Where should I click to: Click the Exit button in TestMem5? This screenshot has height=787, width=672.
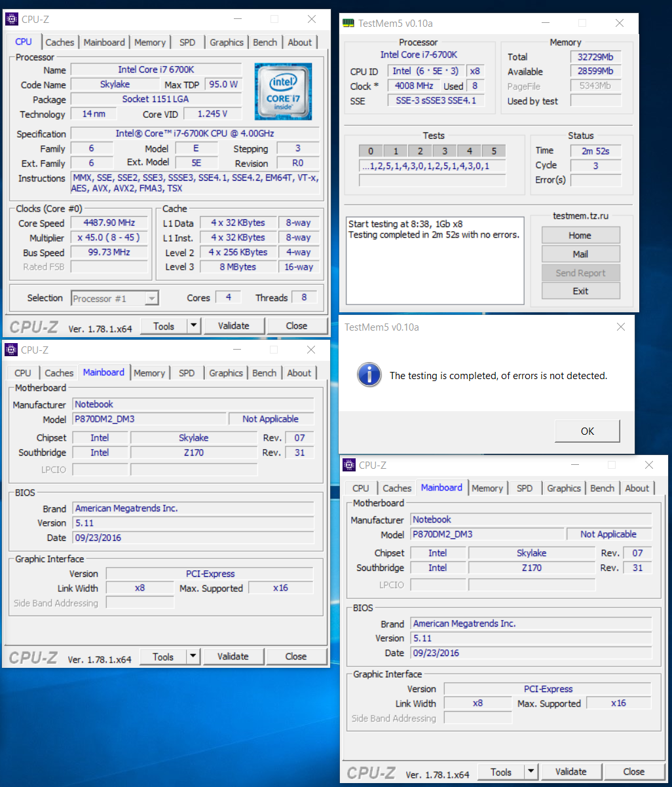pyautogui.click(x=580, y=291)
